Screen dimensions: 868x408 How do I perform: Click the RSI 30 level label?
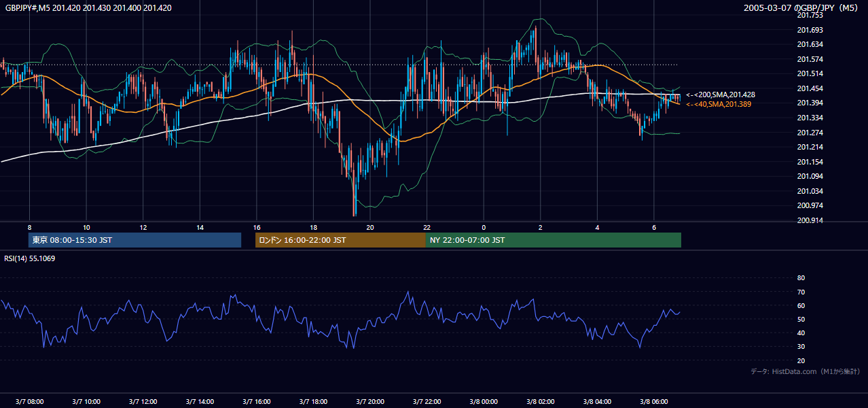(x=801, y=347)
